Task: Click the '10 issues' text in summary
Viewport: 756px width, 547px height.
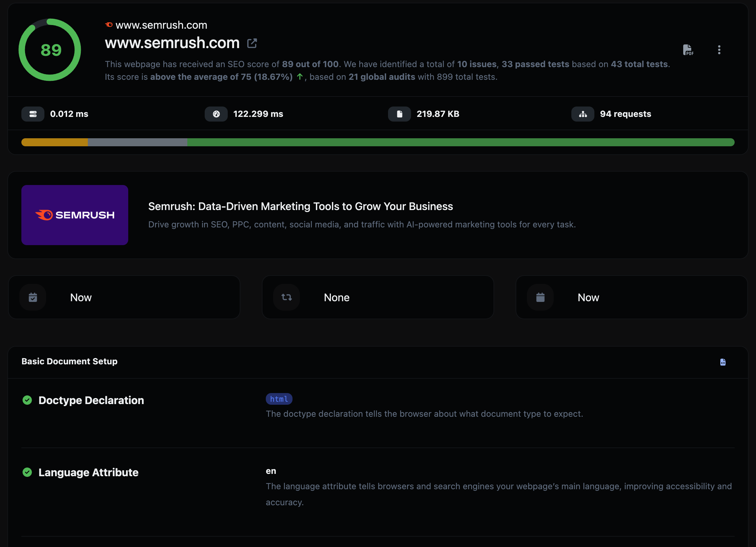Action: coord(477,64)
